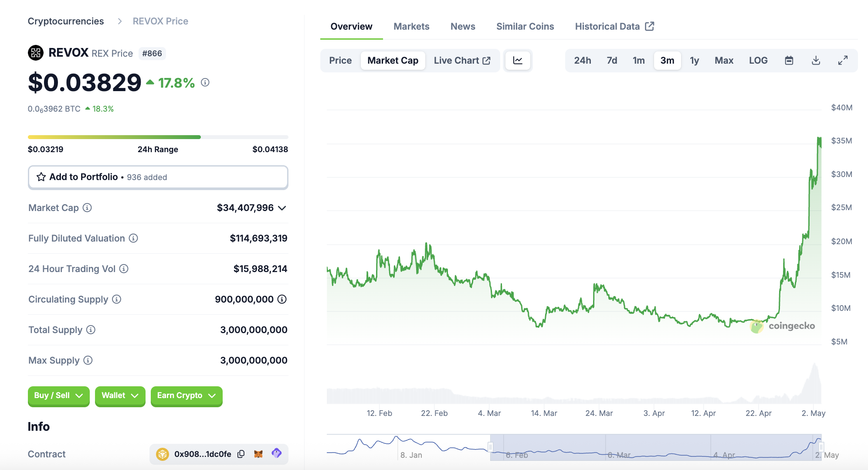Open the calendar date range picker
The image size is (868, 470).
[789, 61]
